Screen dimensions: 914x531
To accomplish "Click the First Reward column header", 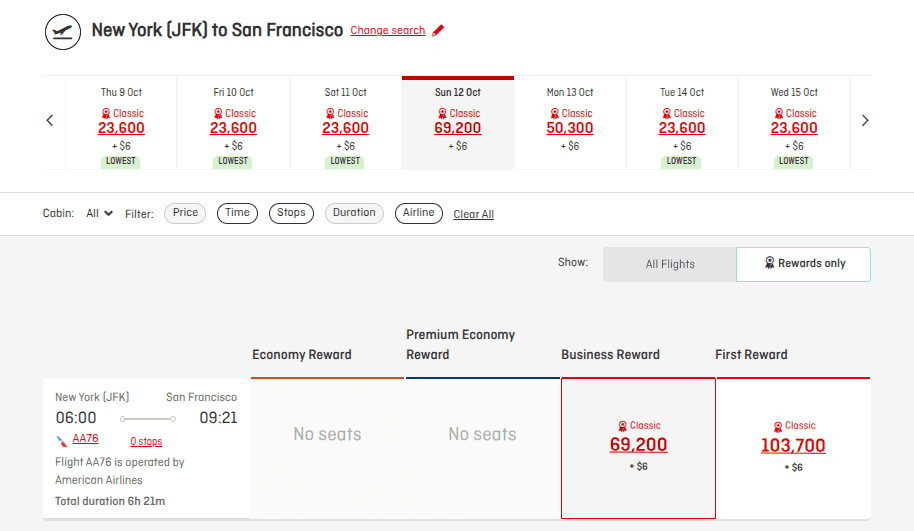I will (x=751, y=354).
